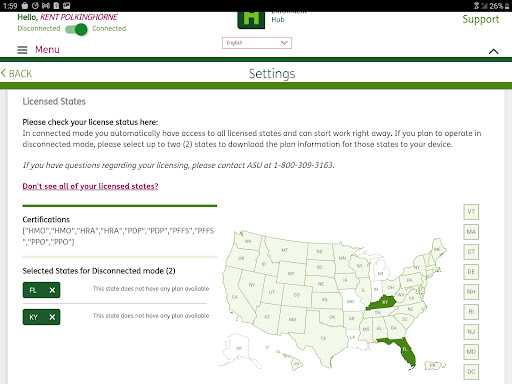
Task: Remove KY from selected states
Action: [x=52, y=317]
